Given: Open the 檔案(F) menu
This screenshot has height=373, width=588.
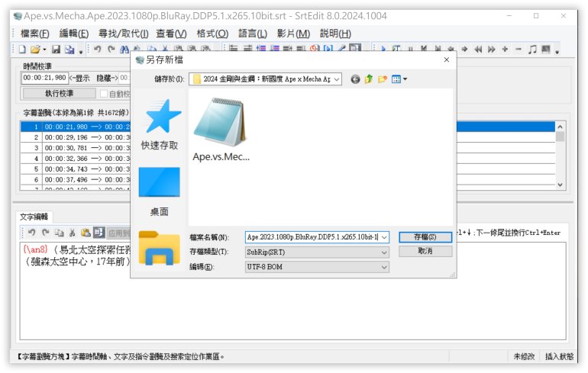Looking at the screenshot, I should (34, 34).
